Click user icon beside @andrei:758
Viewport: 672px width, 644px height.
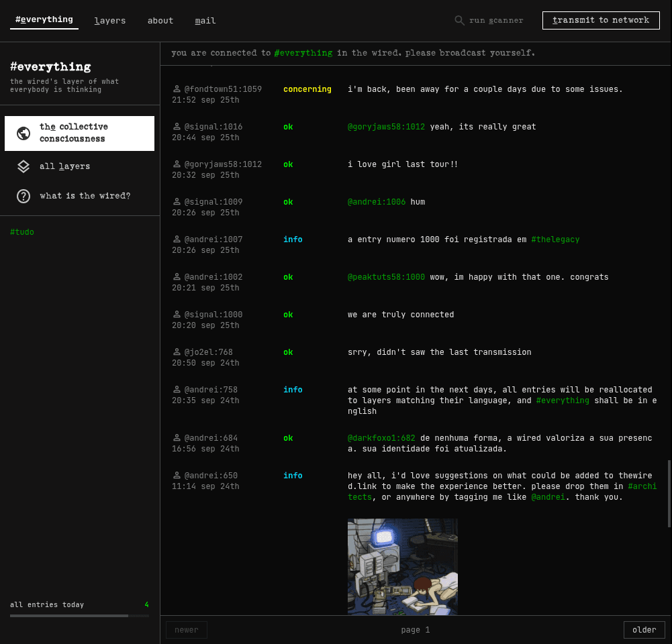click(x=177, y=390)
